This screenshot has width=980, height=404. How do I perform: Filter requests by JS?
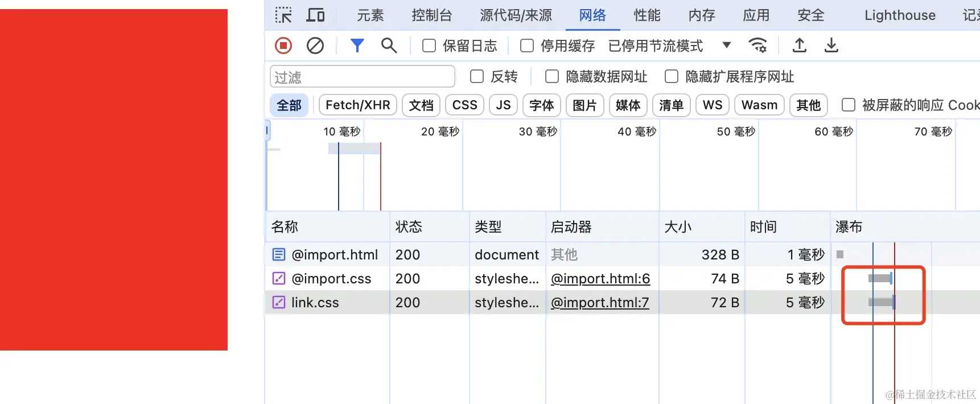tap(503, 105)
